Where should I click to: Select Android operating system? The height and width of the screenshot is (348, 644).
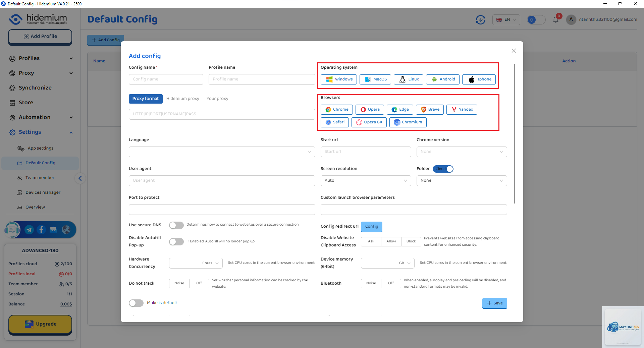tap(443, 79)
